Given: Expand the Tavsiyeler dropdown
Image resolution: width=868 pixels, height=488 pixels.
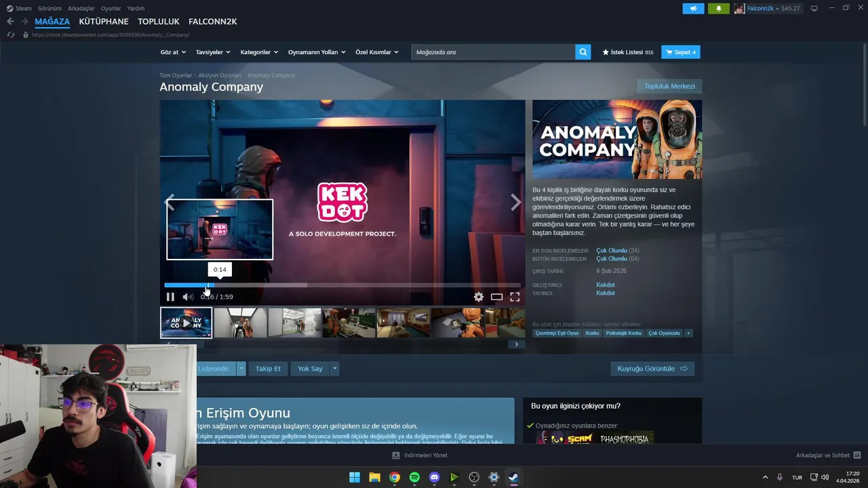Looking at the screenshot, I should [213, 52].
